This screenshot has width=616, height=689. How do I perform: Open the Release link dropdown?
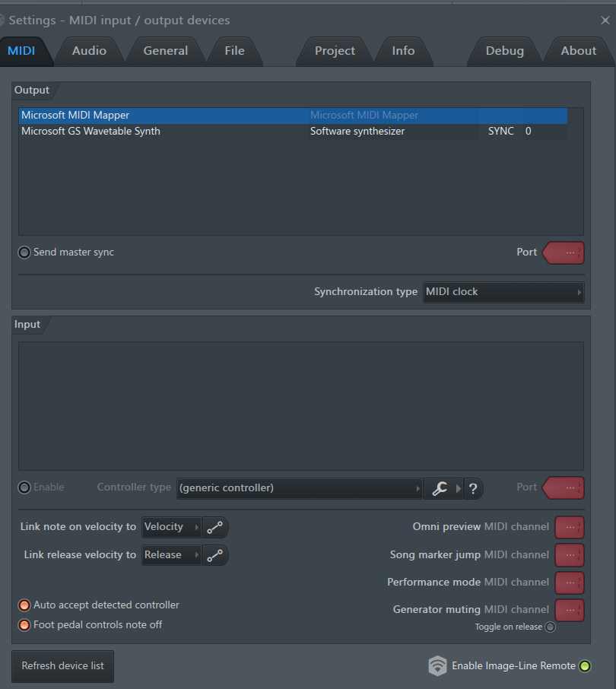171,555
